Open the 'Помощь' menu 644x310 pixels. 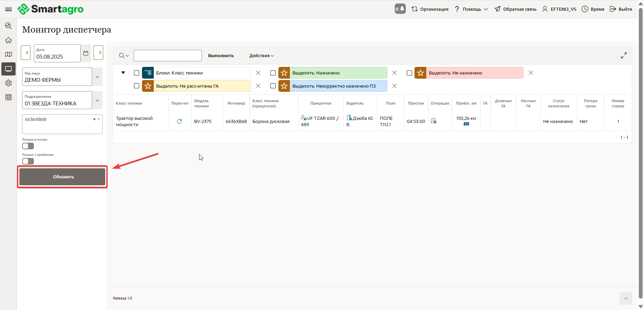(x=471, y=9)
